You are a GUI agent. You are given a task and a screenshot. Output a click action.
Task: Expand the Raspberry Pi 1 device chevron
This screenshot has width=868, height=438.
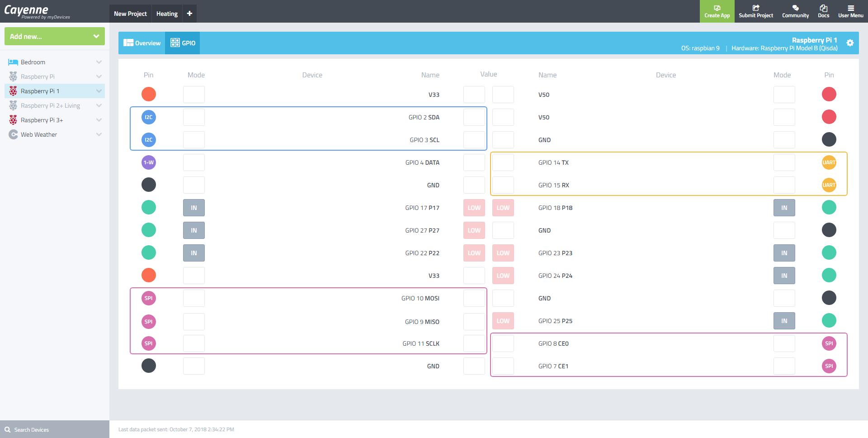(99, 91)
